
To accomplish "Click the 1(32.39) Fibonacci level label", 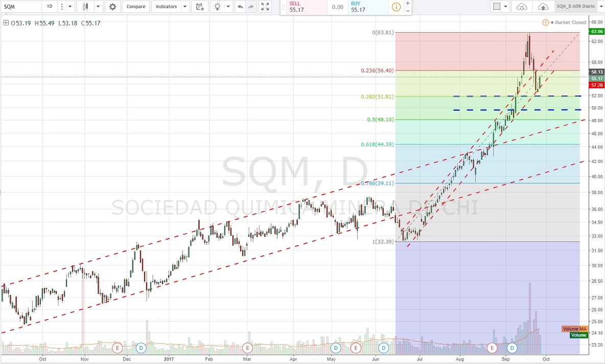I will click(x=383, y=242).
